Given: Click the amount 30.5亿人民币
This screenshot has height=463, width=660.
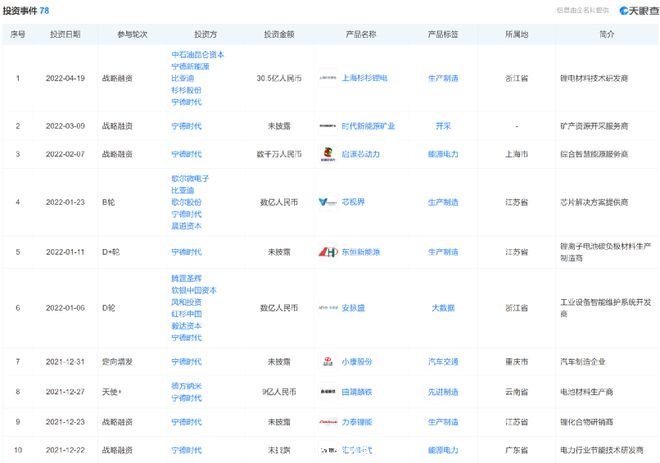Looking at the screenshot, I should (279, 78).
